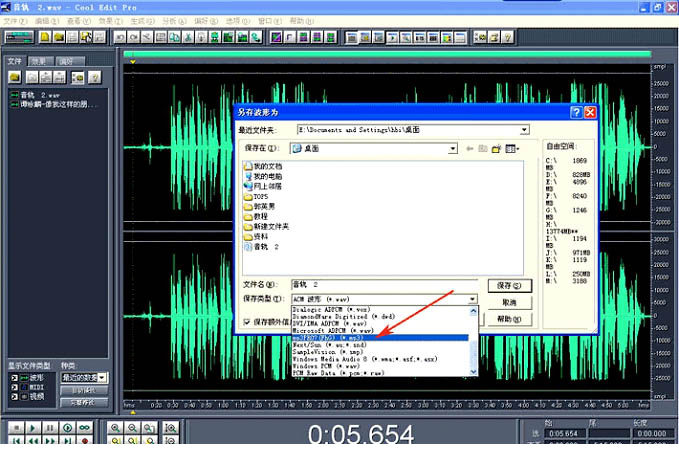Zoom out horizontally with the minus magnifier
Screen dimensions: 679x461
(133, 428)
